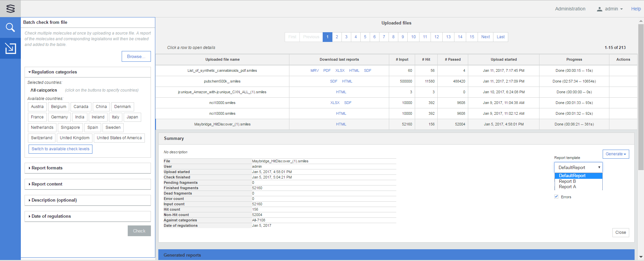Click the admin user profile icon
Image resolution: width=644 pixels, height=261 pixels.
click(x=599, y=9)
